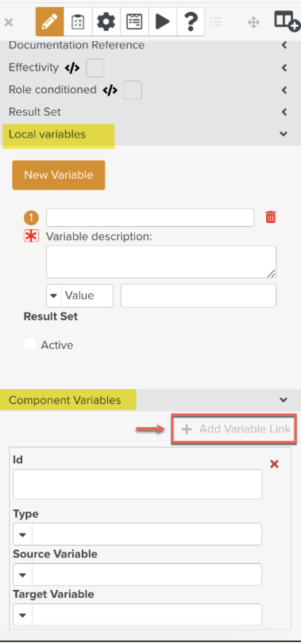The height and width of the screenshot is (644, 301).
Task: Click the gear settings icon
Action: click(106, 22)
